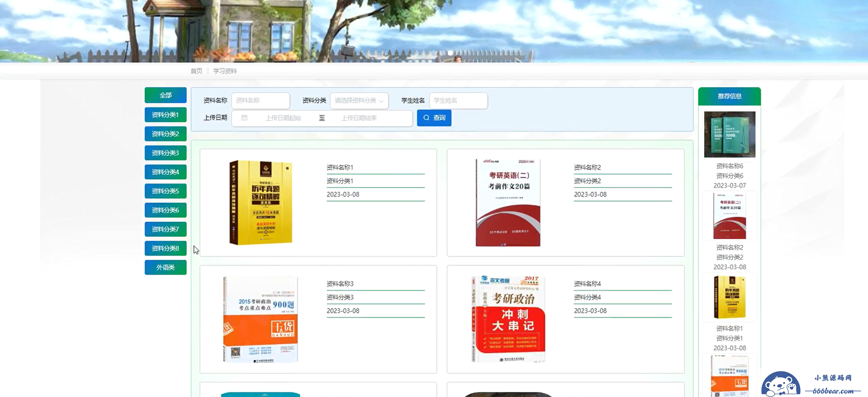The image size is (868, 397).
Task: Open the 考研英语(二) book cover in list
Action: [508, 203]
